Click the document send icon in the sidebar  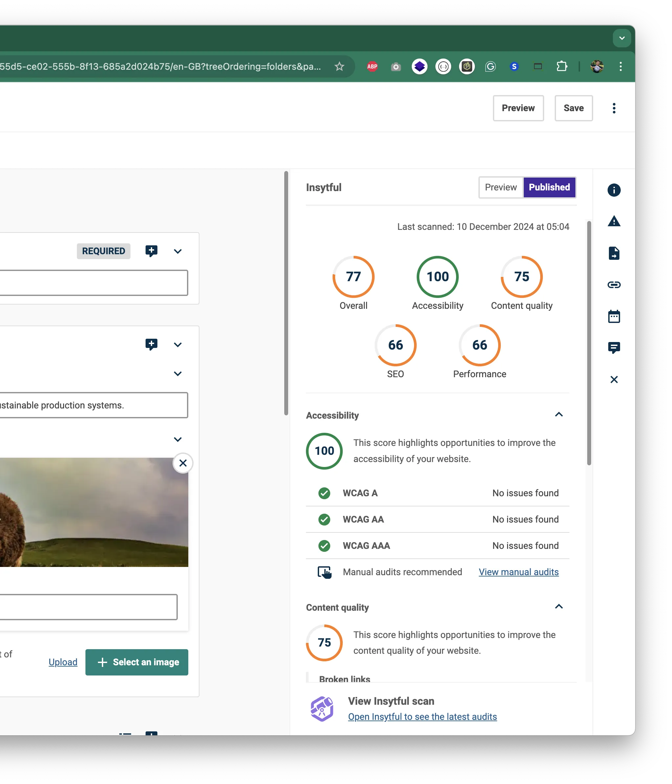(x=614, y=254)
